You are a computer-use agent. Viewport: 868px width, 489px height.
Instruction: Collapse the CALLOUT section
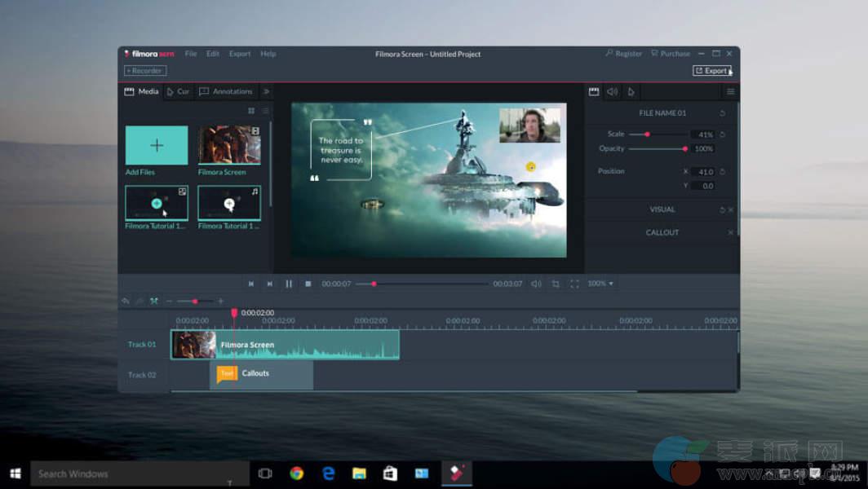730,233
